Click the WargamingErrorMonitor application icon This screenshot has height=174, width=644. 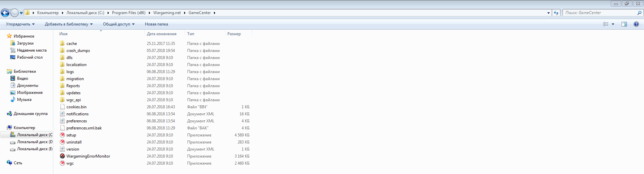coord(62,156)
